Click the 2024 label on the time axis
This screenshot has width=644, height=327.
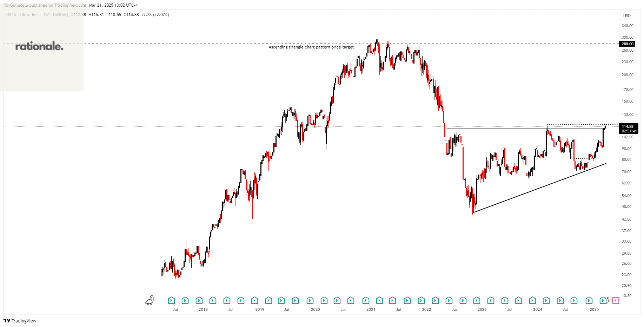pos(537,309)
